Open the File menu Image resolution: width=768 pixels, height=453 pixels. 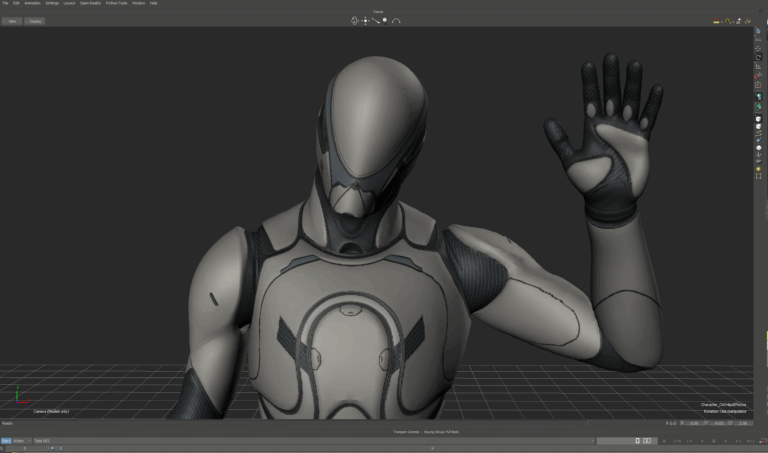[5, 3]
